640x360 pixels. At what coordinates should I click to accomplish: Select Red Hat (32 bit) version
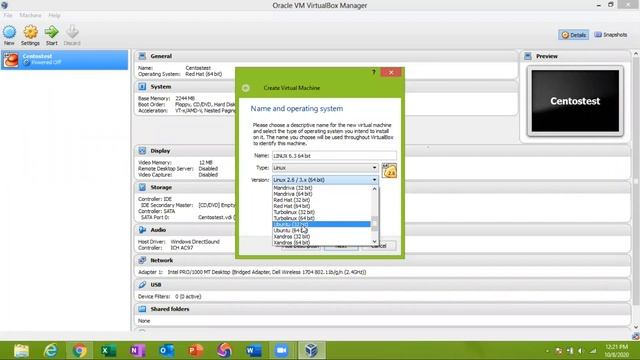point(322,200)
